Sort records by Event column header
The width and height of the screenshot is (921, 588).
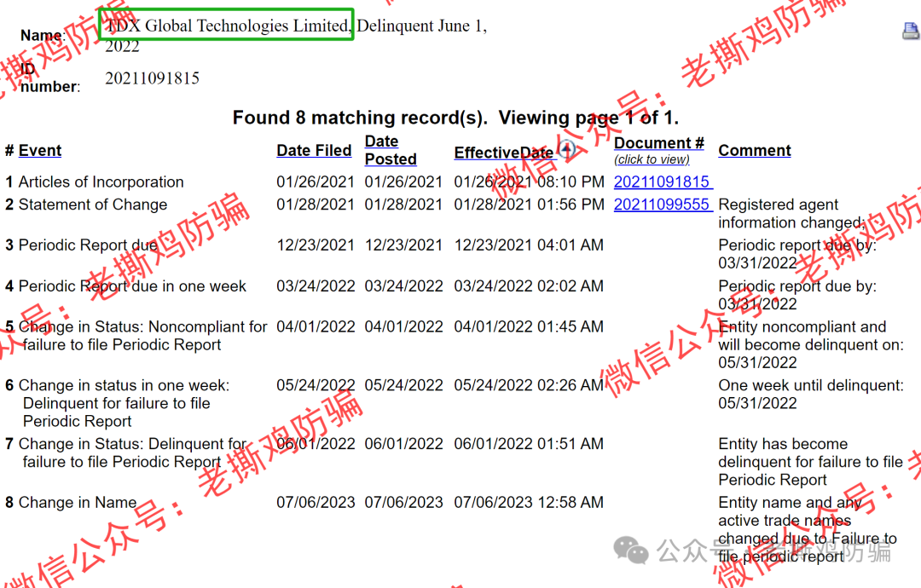40,151
